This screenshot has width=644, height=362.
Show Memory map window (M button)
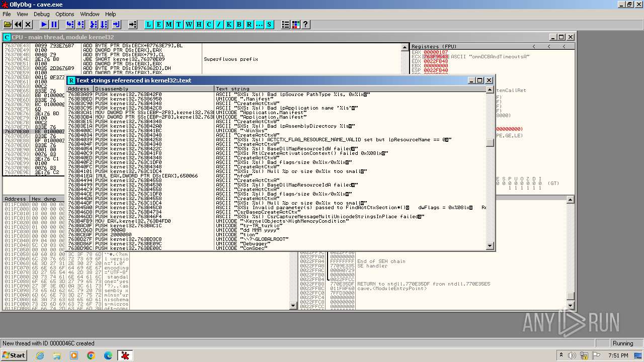169,24
